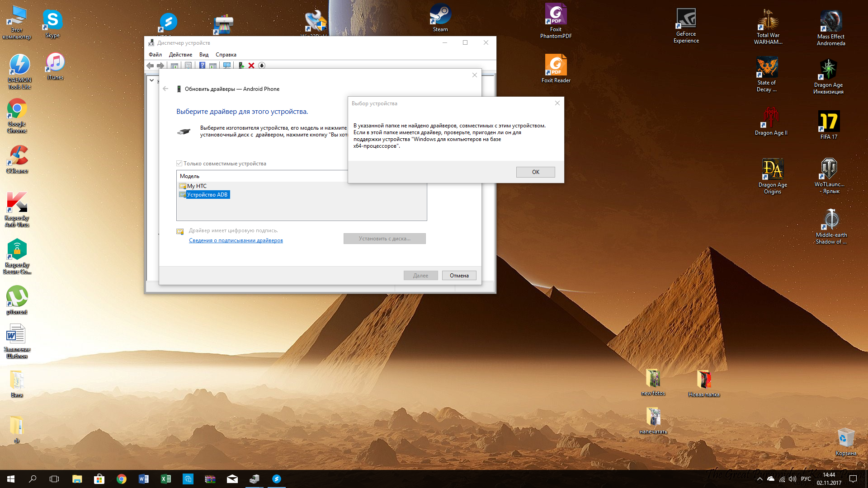
Task: Open the Справка menu
Action: pyautogui.click(x=226, y=55)
